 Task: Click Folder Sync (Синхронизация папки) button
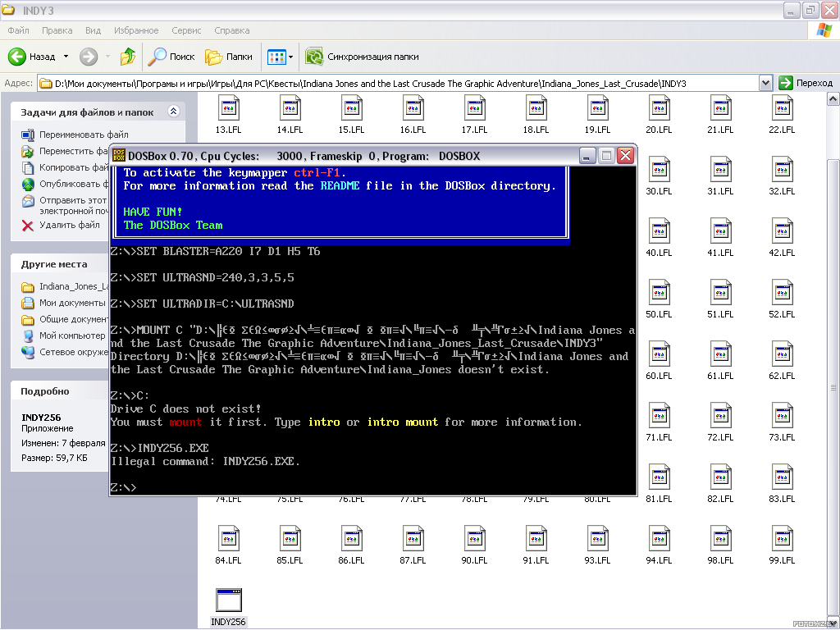click(x=362, y=57)
